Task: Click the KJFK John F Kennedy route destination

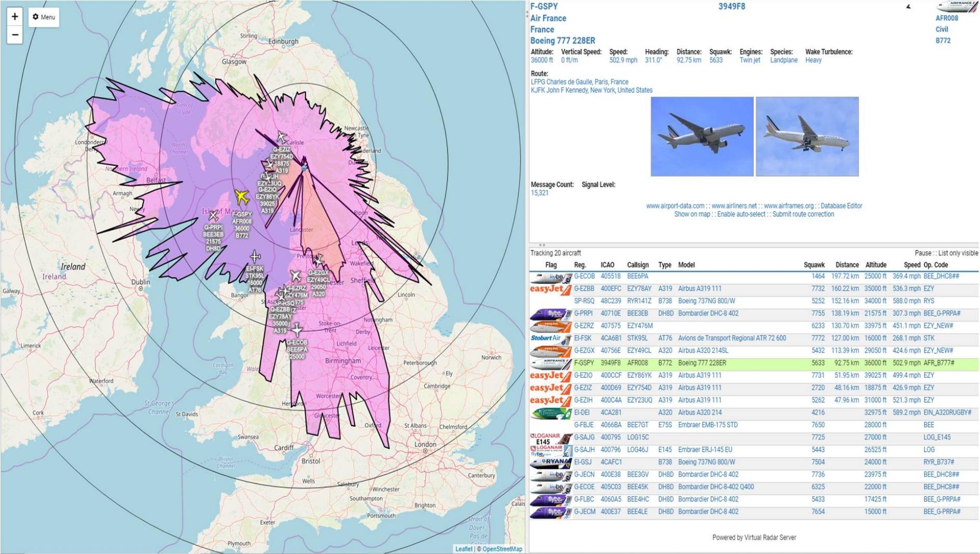Action: 592,90
